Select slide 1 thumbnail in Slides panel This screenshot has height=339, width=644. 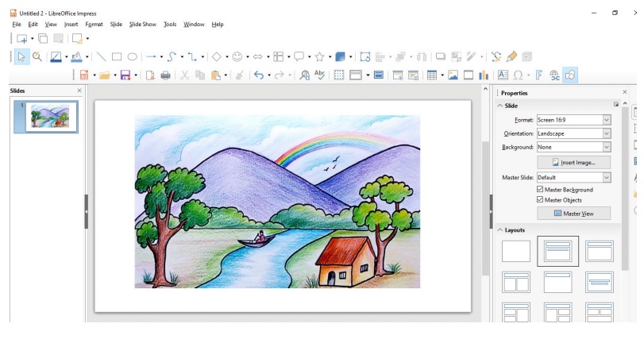(x=45, y=117)
